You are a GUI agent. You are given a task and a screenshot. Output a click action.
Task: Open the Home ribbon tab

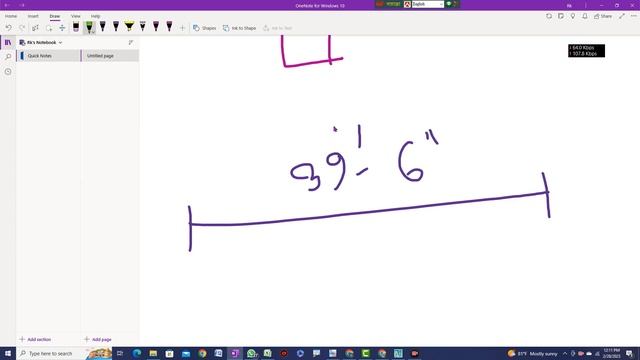click(x=11, y=16)
